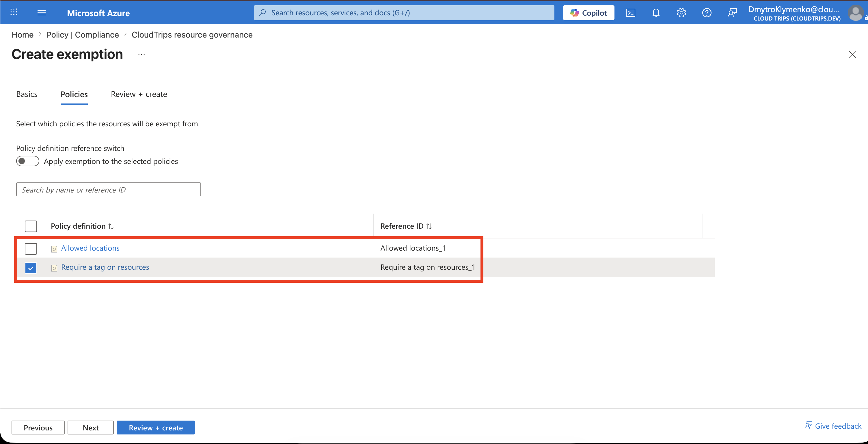Select the Policies tab
The height and width of the screenshot is (444, 868).
74,95
